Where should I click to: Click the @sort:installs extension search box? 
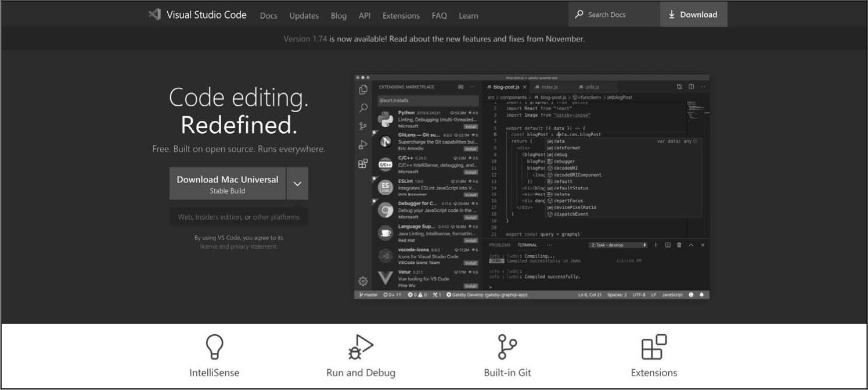pos(428,100)
